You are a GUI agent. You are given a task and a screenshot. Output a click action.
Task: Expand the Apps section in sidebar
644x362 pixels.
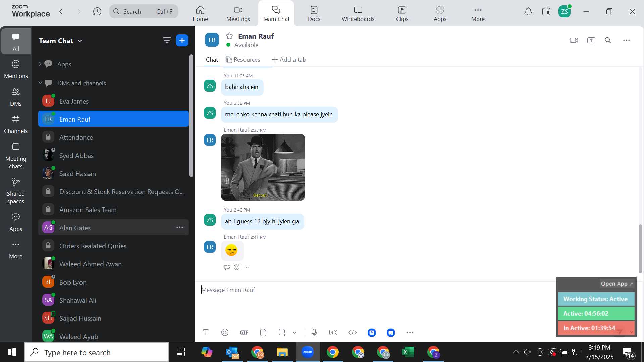40,64
